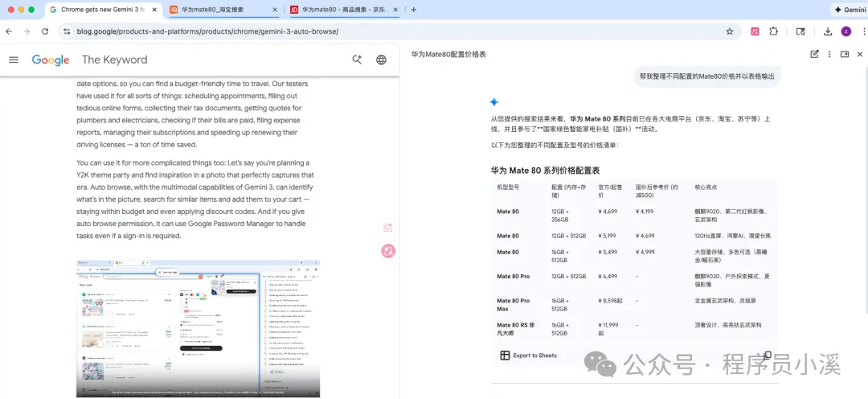
Task: Close the 京东 tab
Action: point(395,10)
